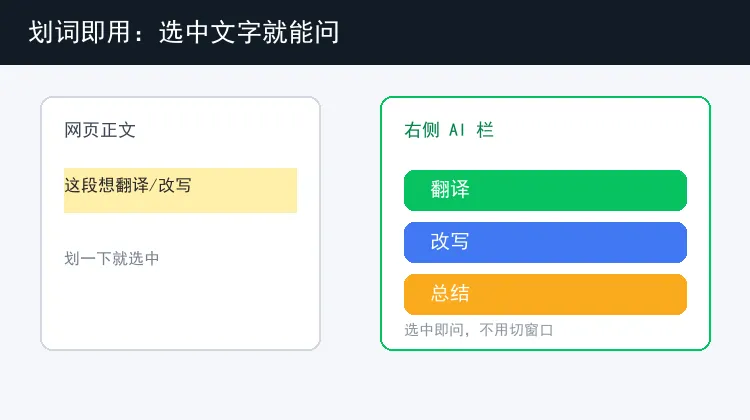Click 划词即用 in the slide title
Viewport: 750px width, 420px height.
coord(79,32)
